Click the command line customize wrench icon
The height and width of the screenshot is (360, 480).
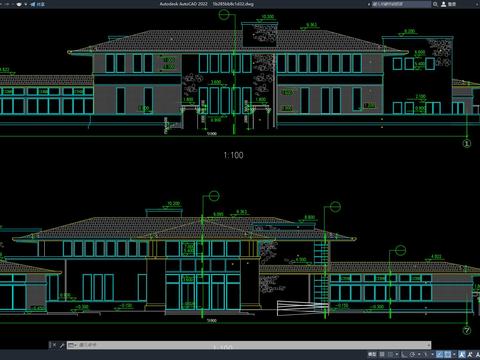[62, 345]
